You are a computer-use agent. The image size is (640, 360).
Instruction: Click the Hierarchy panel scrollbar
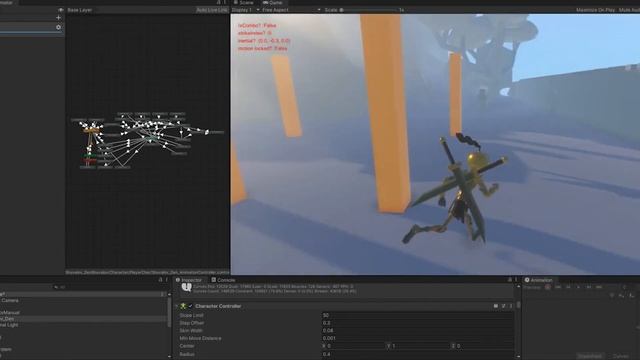pos(169,312)
